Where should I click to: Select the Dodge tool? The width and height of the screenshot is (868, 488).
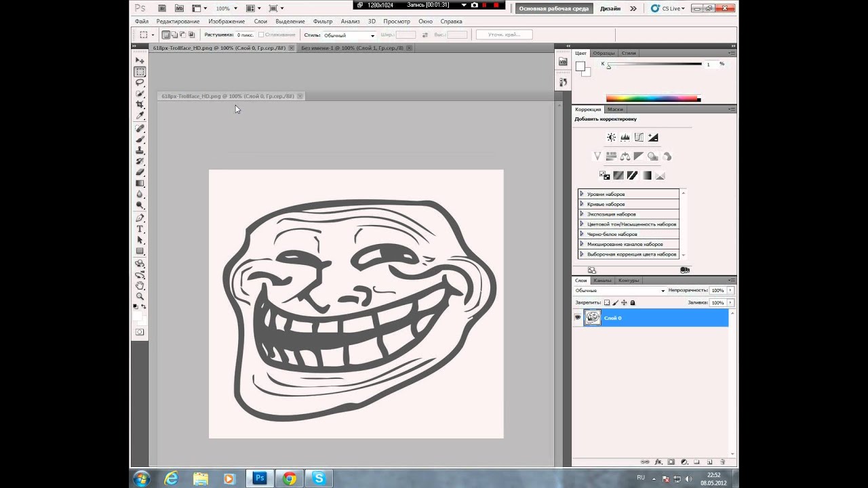(x=140, y=205)
